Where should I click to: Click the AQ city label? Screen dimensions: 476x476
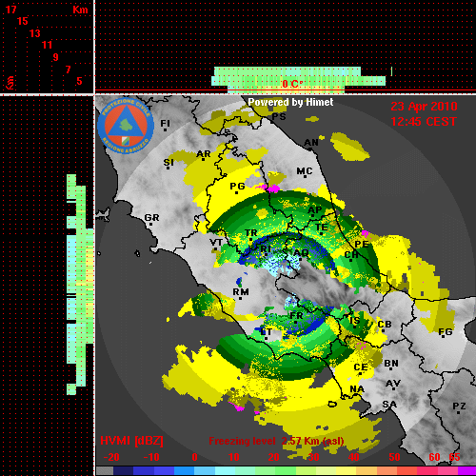click(x=301, y=253)
